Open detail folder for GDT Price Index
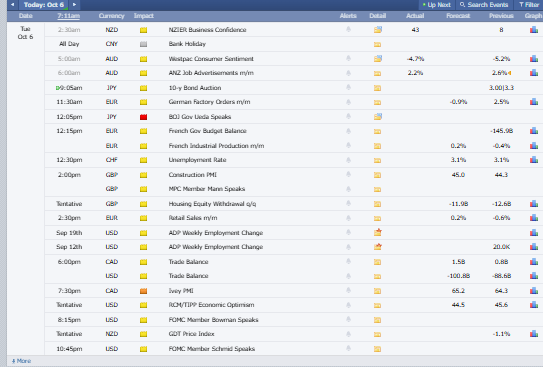 [377, 334]
